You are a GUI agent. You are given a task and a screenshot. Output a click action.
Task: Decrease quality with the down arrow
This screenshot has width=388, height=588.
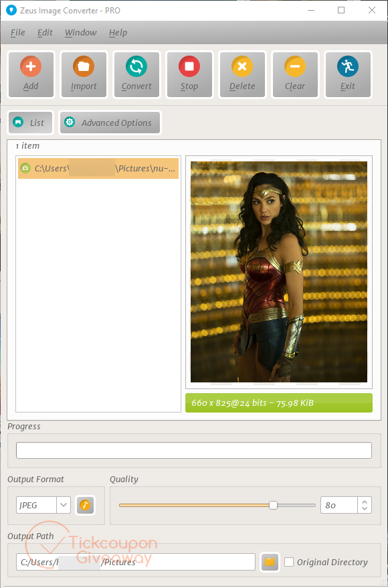click(x=365, y=509)
